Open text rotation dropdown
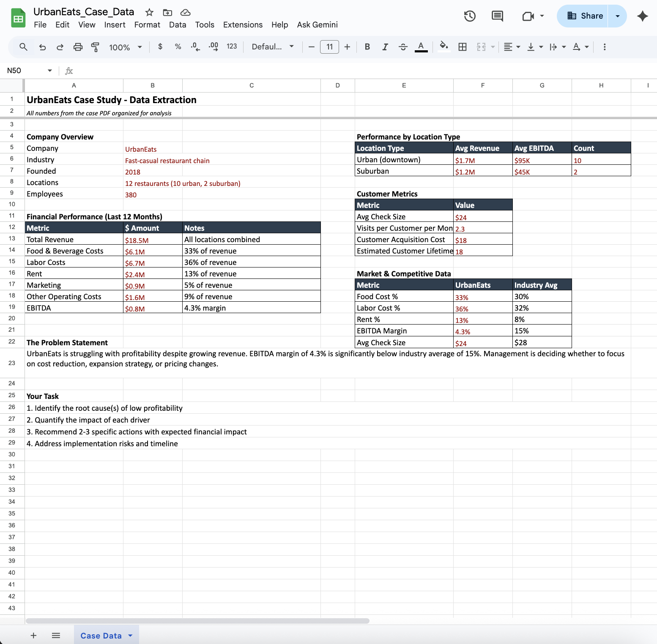657x644 pixels. (x=580, y=47)
